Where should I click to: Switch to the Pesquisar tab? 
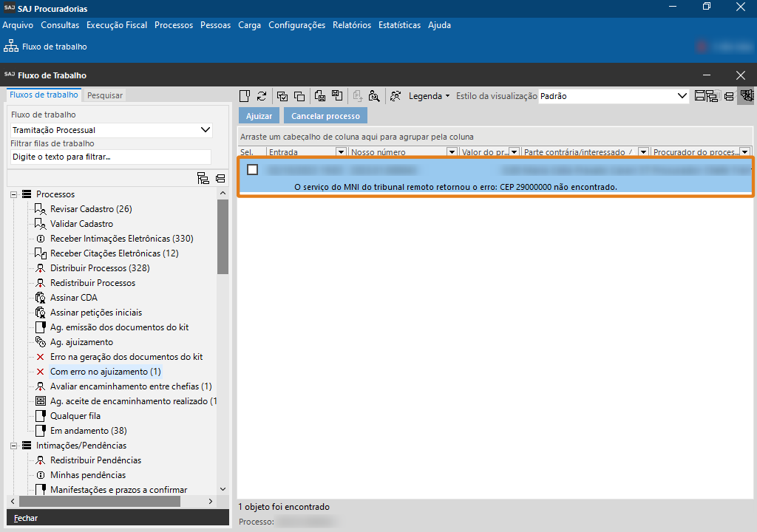[x=105, y=95]
